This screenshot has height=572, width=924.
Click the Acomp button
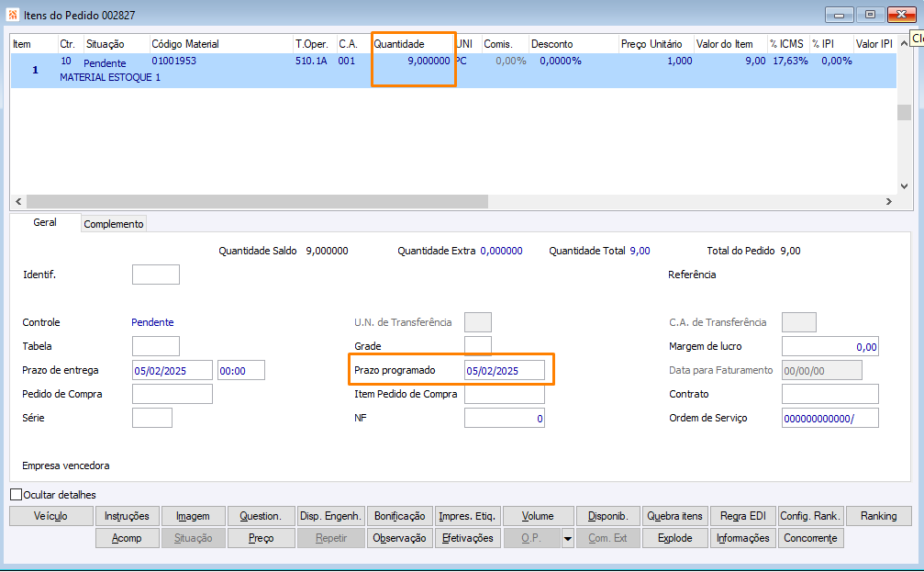coord(127,538)
